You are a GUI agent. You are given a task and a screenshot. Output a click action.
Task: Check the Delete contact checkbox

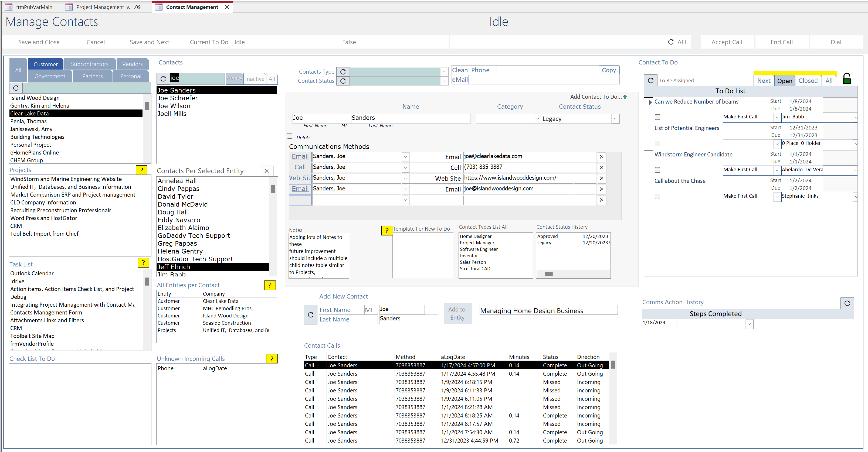pos(289,136)
